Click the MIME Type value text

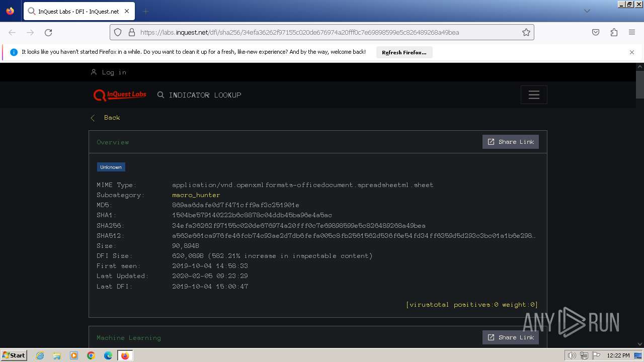tap(302, 185)
